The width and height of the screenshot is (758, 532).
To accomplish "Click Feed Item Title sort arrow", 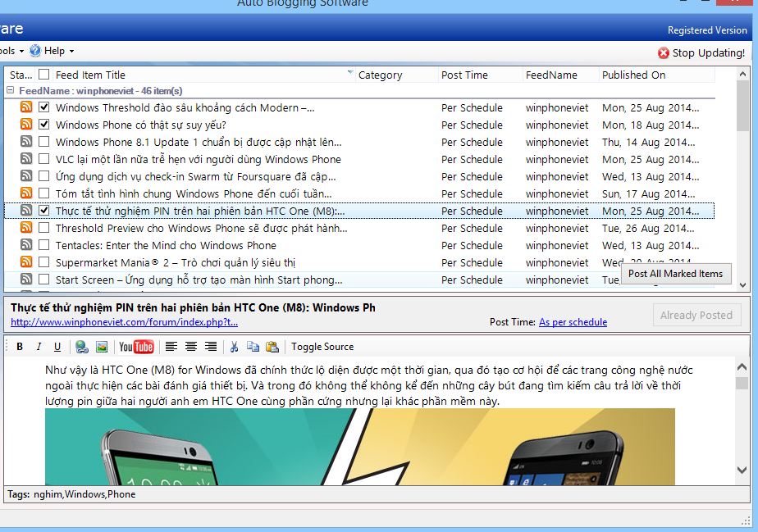I will pyautogui.click(x=350, y=72).
